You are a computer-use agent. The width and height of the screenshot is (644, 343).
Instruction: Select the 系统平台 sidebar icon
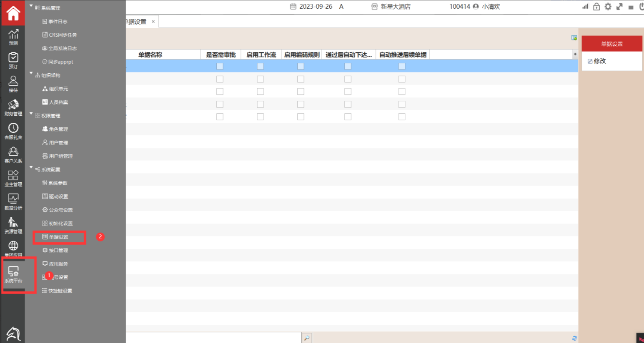point(13,275)
